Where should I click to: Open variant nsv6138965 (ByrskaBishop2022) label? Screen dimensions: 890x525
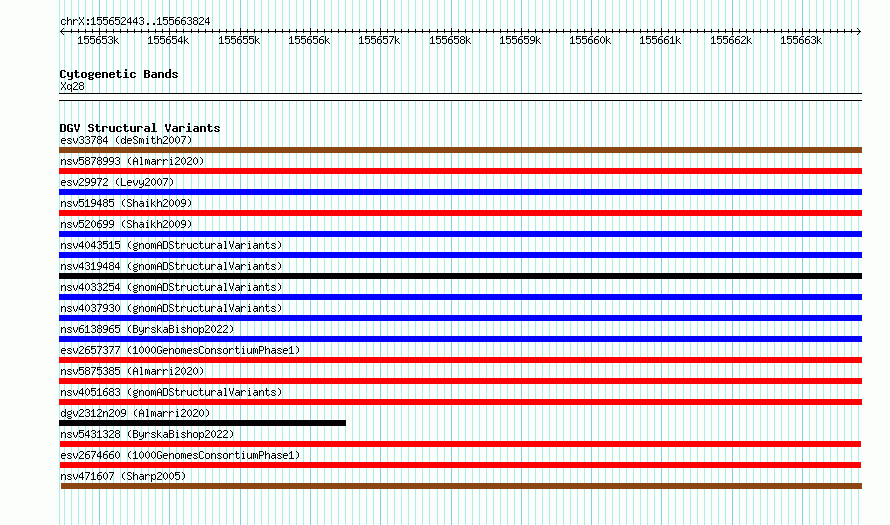[x=147, y=329]
